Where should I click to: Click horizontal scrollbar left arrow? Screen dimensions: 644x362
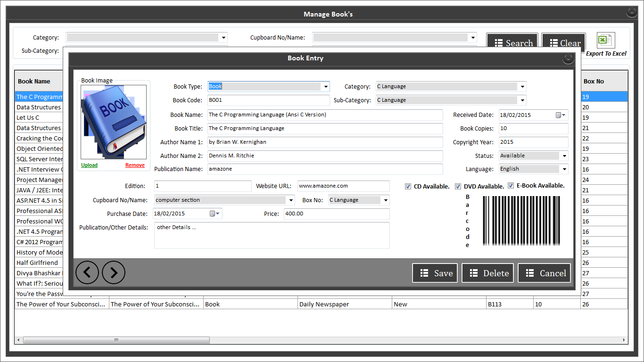(x=19, y=340)
